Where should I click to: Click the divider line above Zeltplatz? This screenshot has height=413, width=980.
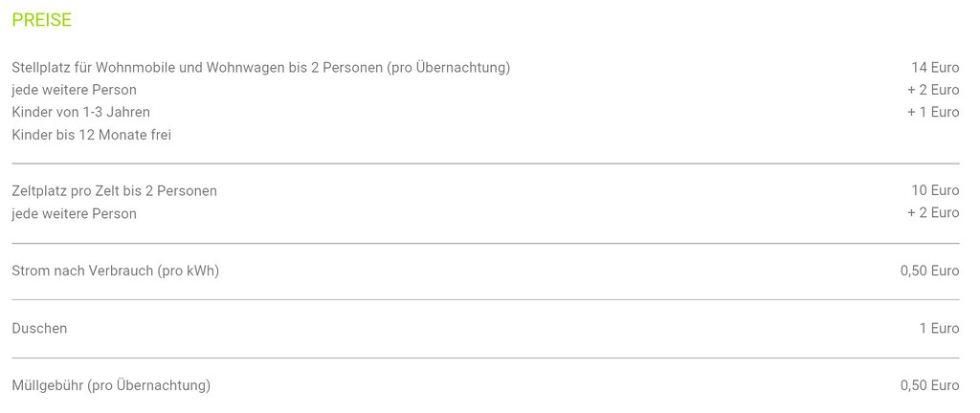click(x=485, y=163)
